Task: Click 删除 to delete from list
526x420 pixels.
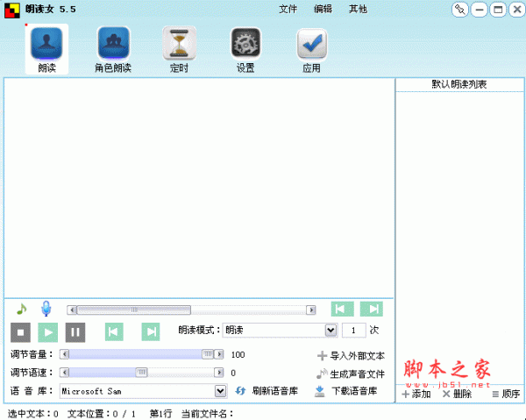Action: click(x=457, y=394)
